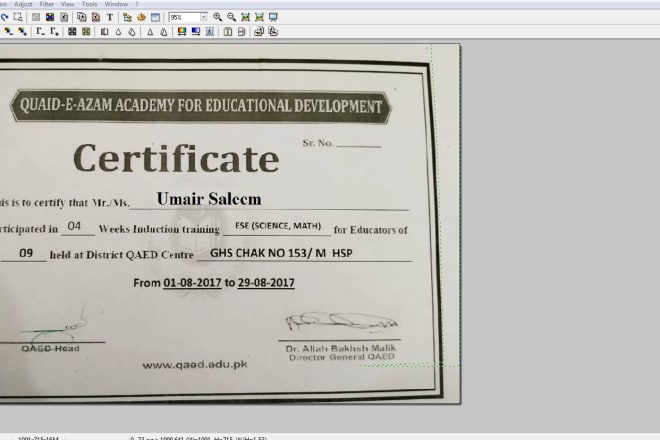
Task: Apply the Sharpen triangle icon
Action: (x=150, y=32)
